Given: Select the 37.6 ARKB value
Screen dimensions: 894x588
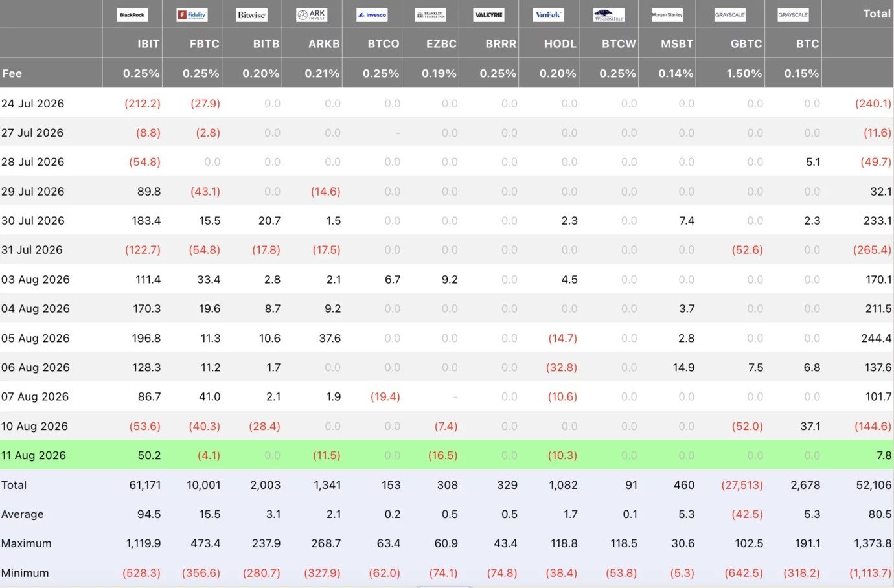Looking at the screenshot, I should (x=330, y=338).
